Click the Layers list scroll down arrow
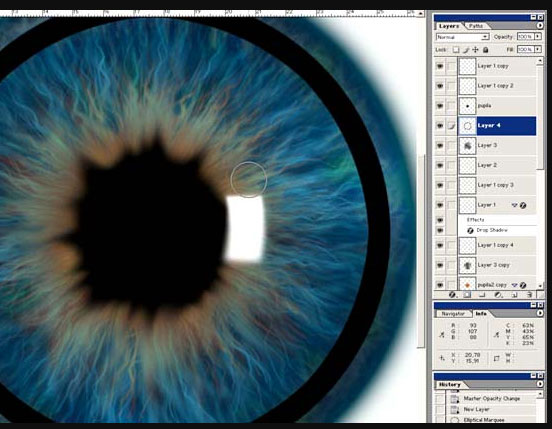The image size is (552, 429). coord(540,286)
